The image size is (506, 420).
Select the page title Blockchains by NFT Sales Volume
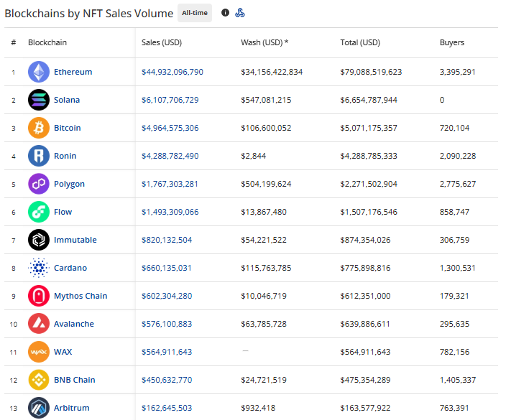pyautogui.click(x=88, y=14)
